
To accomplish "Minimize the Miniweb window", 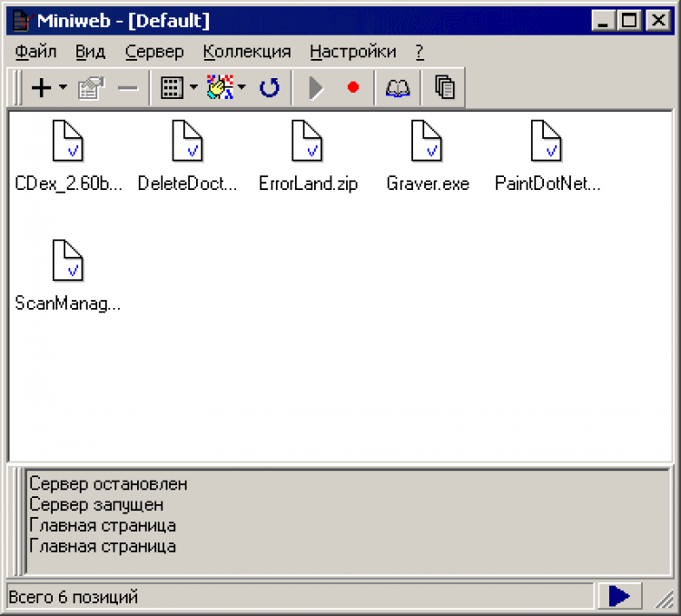I will (x=603, y=20).
